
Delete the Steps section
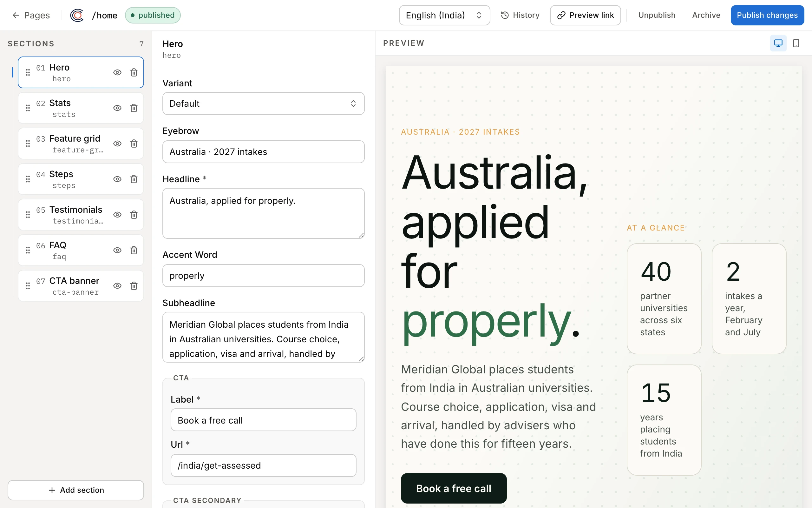[x=134, y=179]
